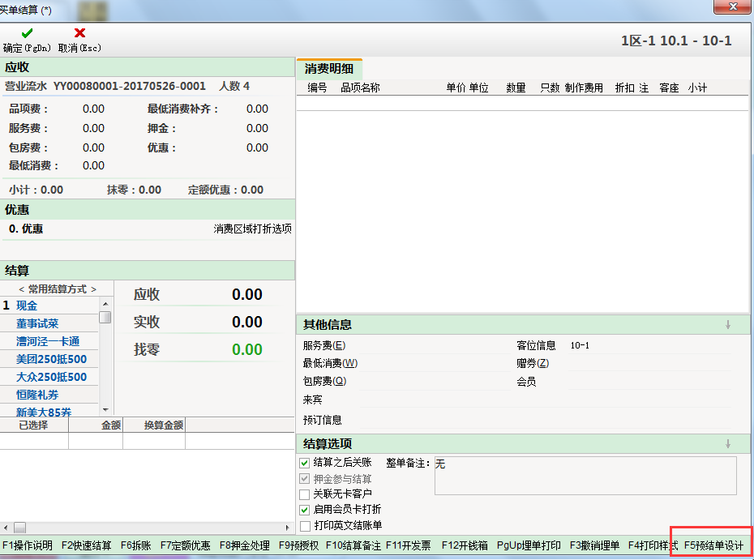This screenshot has width=754, height=560.
Task: Click the 换算金额 column header
Action: (154, 425)
